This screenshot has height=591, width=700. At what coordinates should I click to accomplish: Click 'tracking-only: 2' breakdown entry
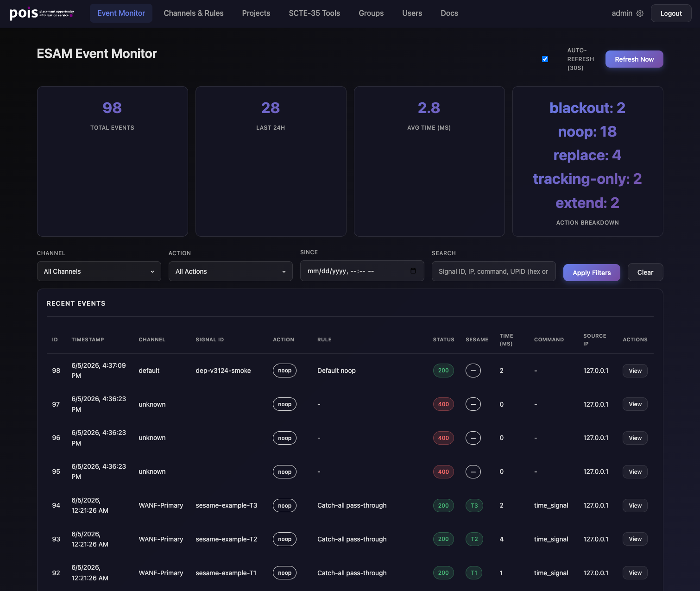click(587, 179)
